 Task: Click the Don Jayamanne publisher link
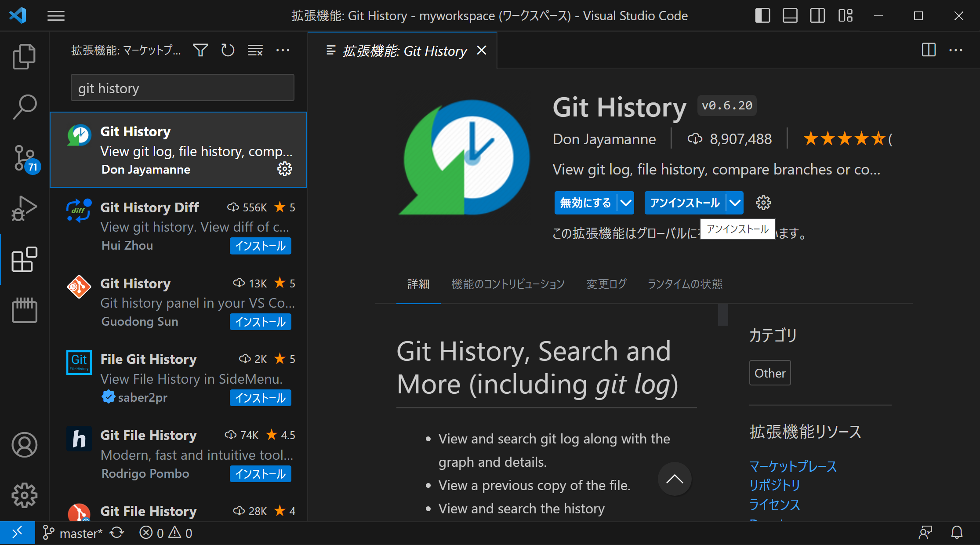(x=604, y=139)
